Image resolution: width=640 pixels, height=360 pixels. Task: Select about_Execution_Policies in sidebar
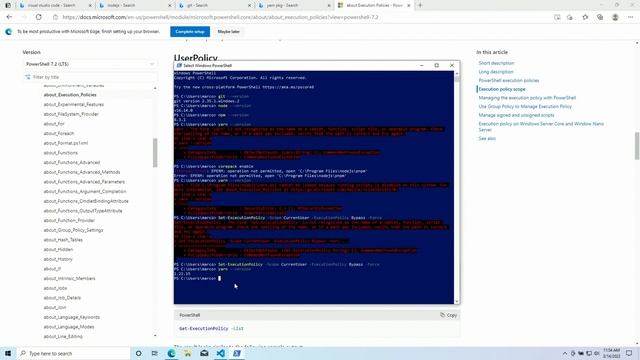click(70, 95)
